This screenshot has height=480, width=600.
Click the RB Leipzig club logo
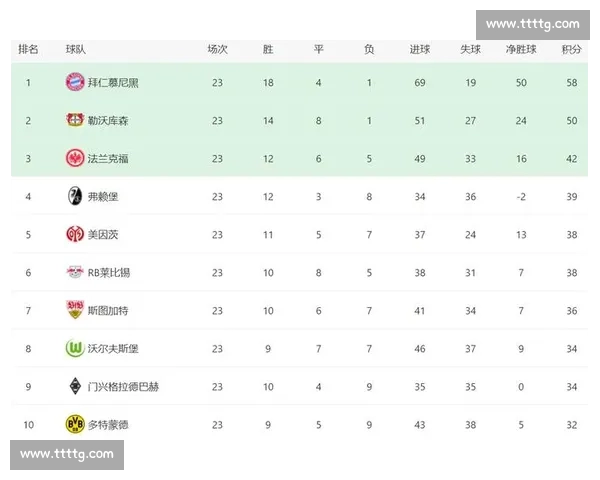tap(74, 272)
